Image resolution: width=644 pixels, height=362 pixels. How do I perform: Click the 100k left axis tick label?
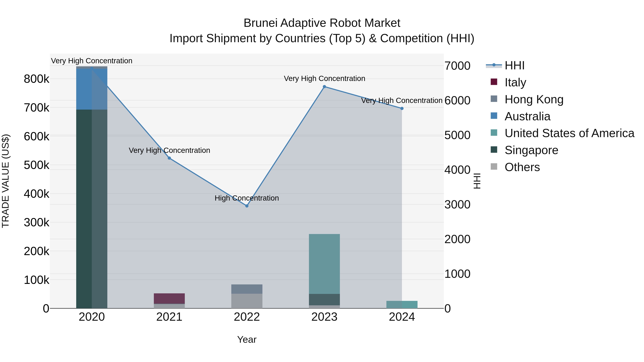click(36, 280)
